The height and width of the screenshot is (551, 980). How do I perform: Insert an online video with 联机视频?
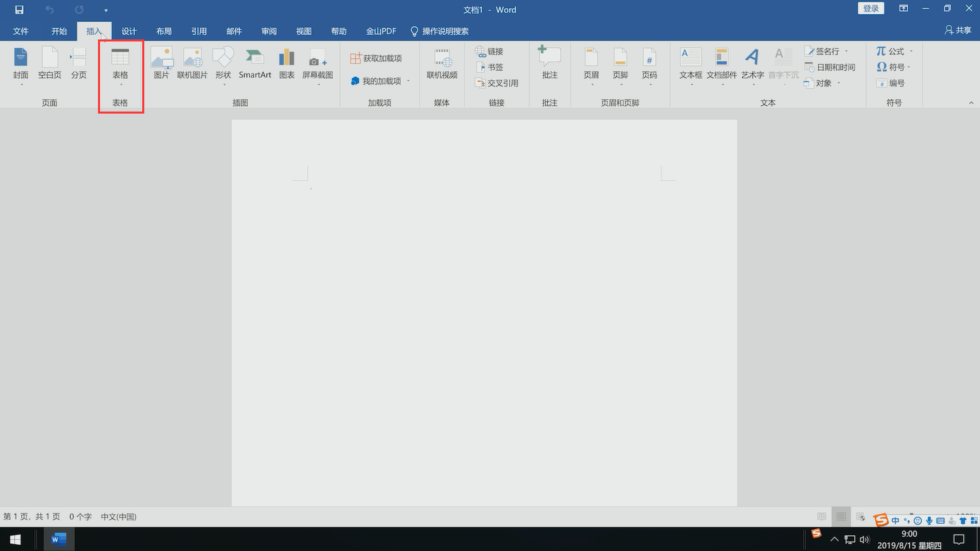[x=442, y=63]
